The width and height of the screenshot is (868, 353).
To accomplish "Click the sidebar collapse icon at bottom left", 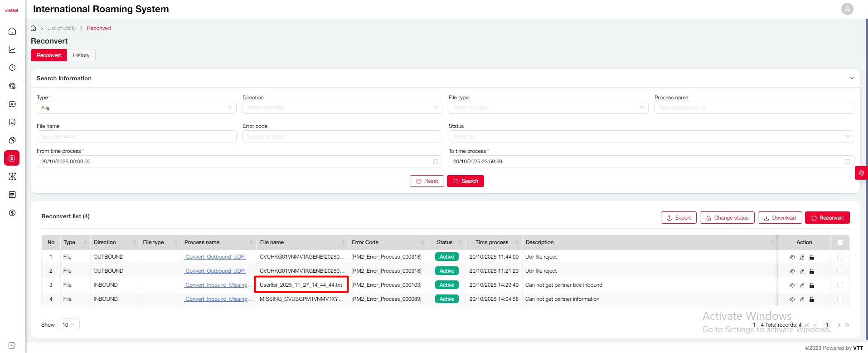I will 12,345.
